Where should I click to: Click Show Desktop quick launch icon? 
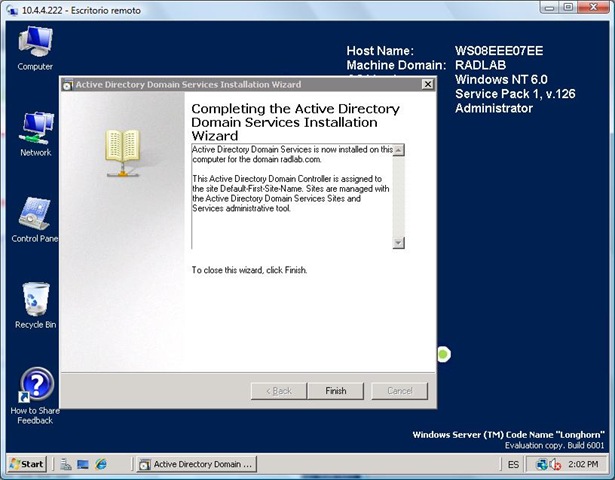click(x=83, y=464)
